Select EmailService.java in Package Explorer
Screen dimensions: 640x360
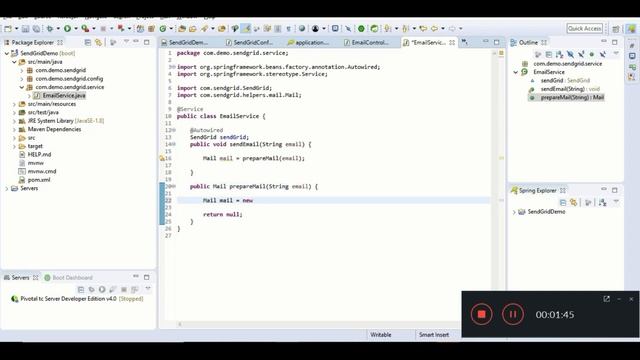click(x=64, y=96)
